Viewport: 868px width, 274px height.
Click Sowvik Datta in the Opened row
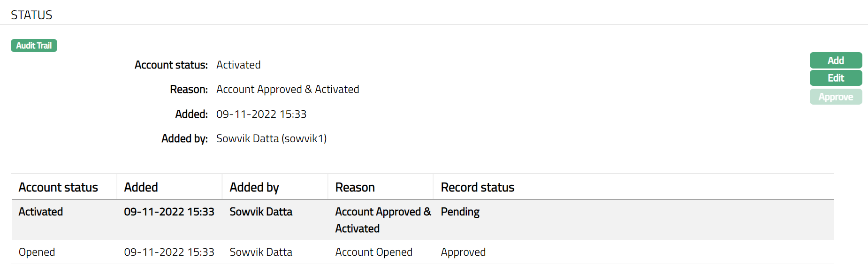261,252
